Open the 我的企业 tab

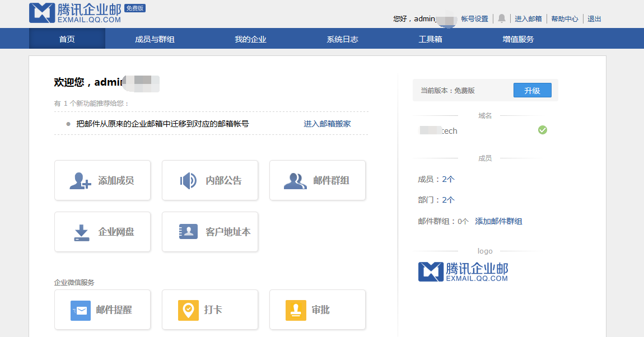pyautogui.click(x=250, y=39)
